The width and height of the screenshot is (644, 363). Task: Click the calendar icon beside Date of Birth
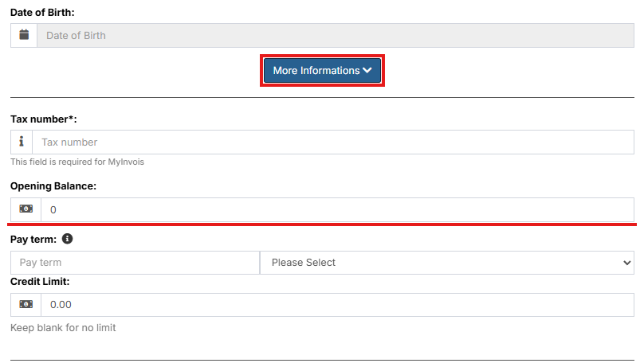pos(24,35)
